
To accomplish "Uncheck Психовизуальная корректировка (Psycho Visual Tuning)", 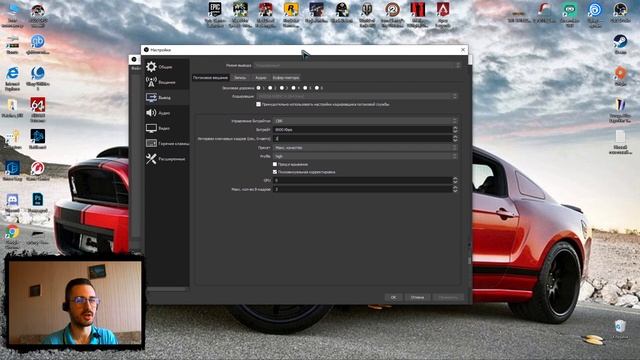I will [275, 172].
